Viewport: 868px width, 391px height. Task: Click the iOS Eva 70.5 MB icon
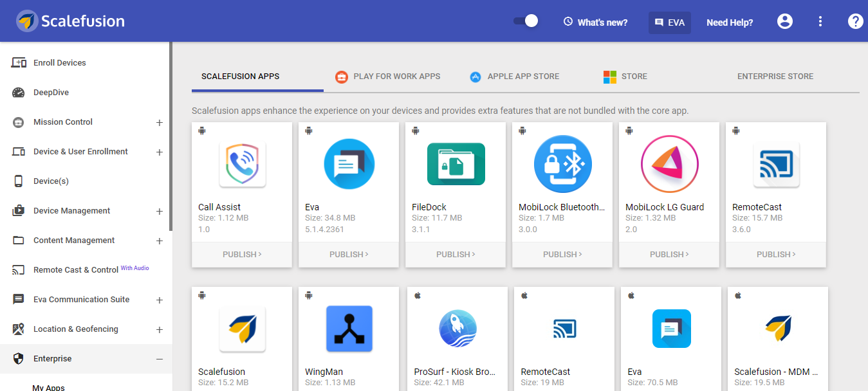tap(672, 329)
